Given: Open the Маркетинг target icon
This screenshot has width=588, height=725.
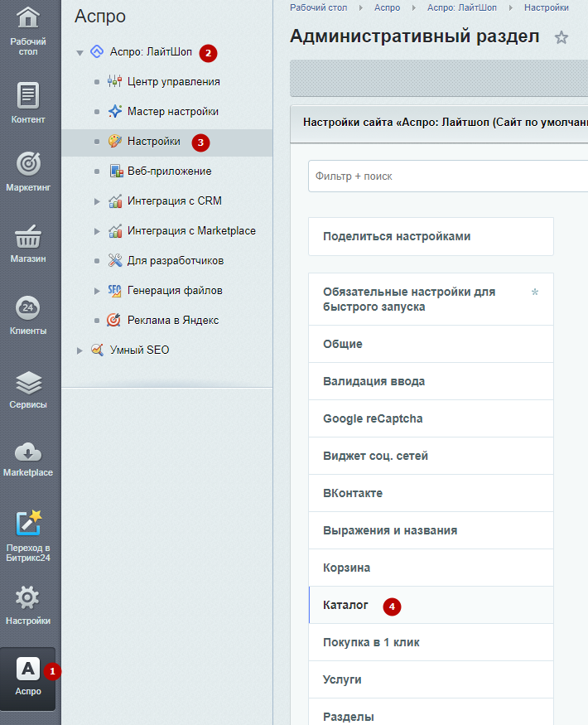Looking at the screenshot, I should (28, 164).
